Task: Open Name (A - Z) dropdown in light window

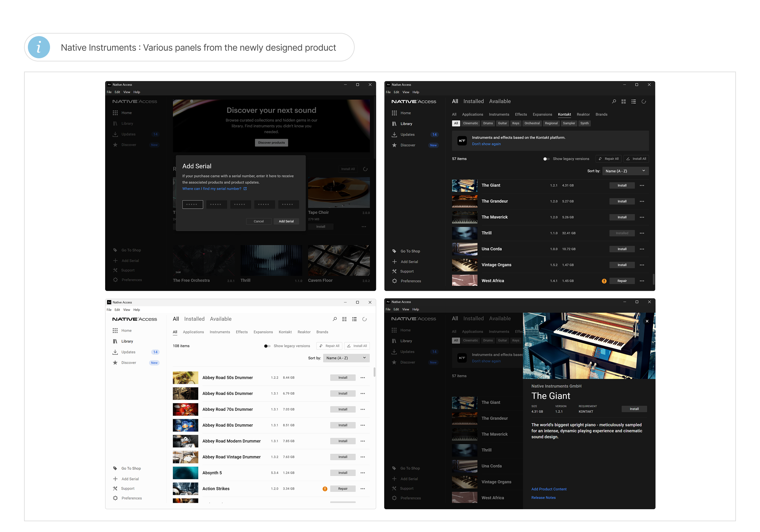Action: point(346,358)
